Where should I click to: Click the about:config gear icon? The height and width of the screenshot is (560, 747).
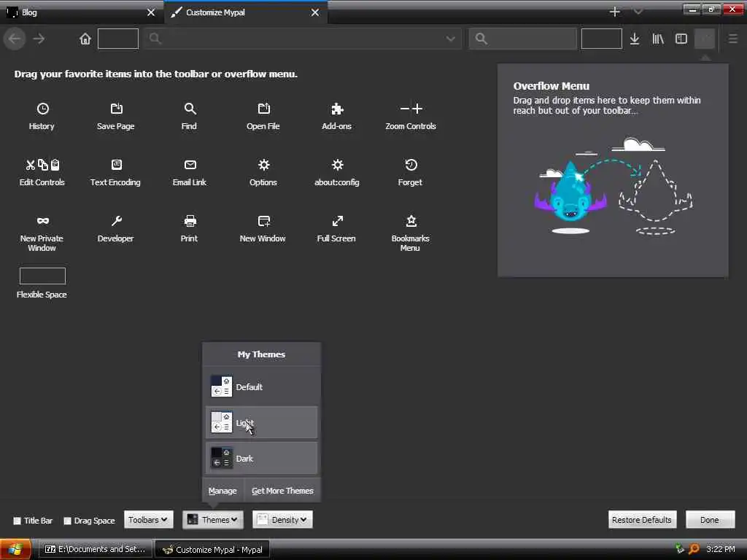point(337,166)
